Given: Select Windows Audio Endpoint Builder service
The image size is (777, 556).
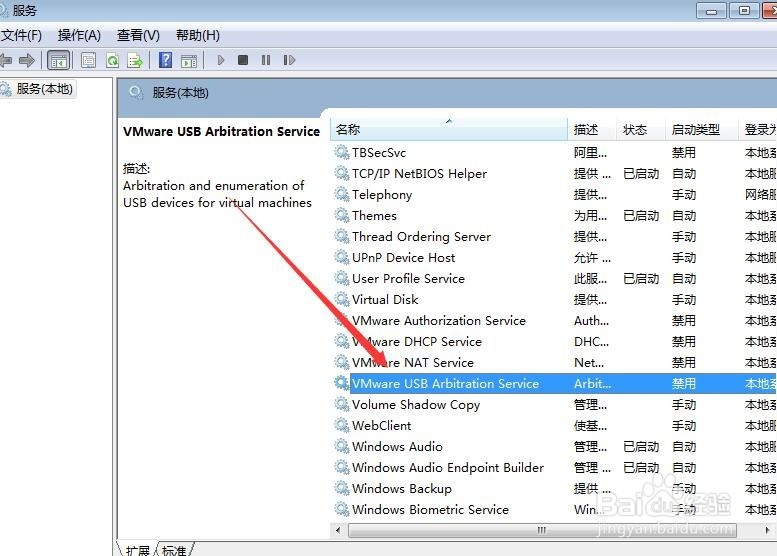Looking at the screenshot, I should [554, 468].
